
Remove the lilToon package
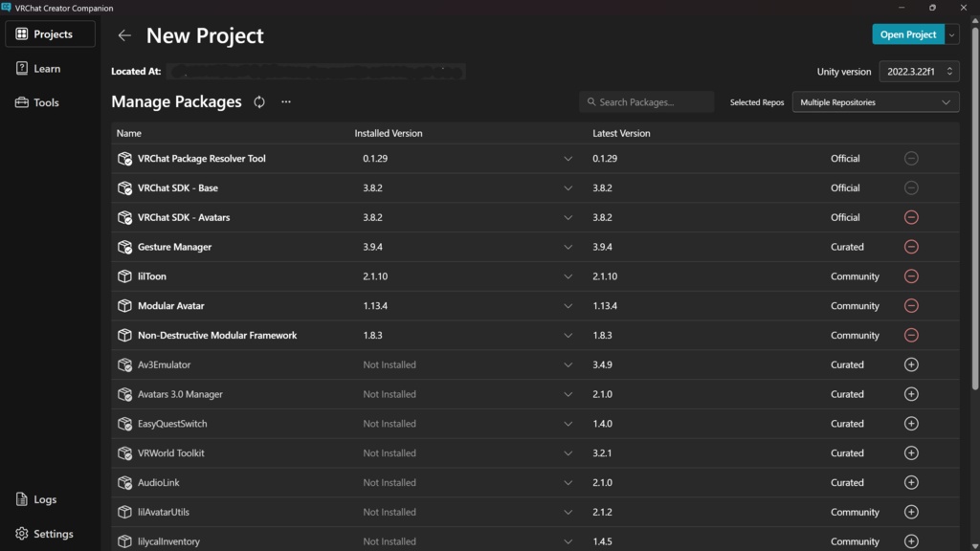[911, 276]
